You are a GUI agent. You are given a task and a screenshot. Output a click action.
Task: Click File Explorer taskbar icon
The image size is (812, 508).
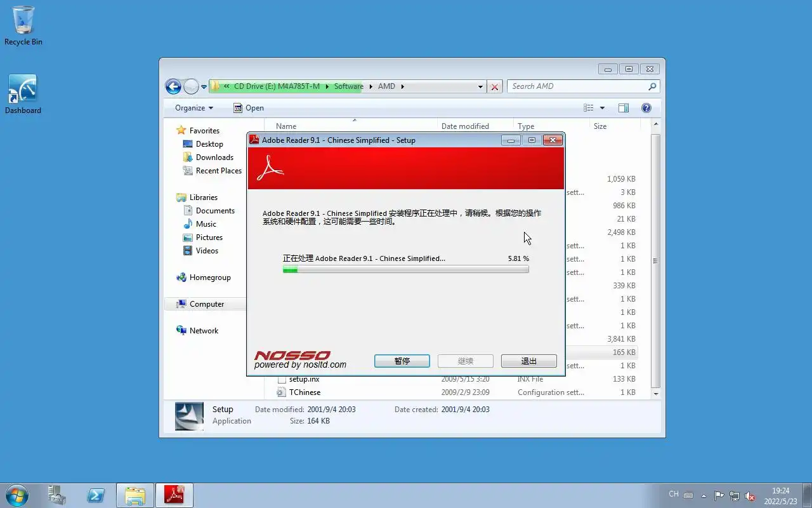135,495
